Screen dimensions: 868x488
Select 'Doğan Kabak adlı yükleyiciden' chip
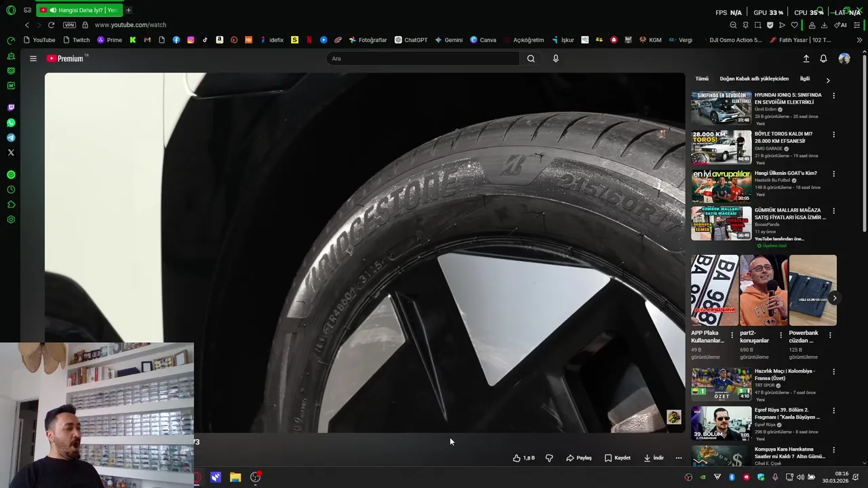pyautogui.click(x=754, y=79)
